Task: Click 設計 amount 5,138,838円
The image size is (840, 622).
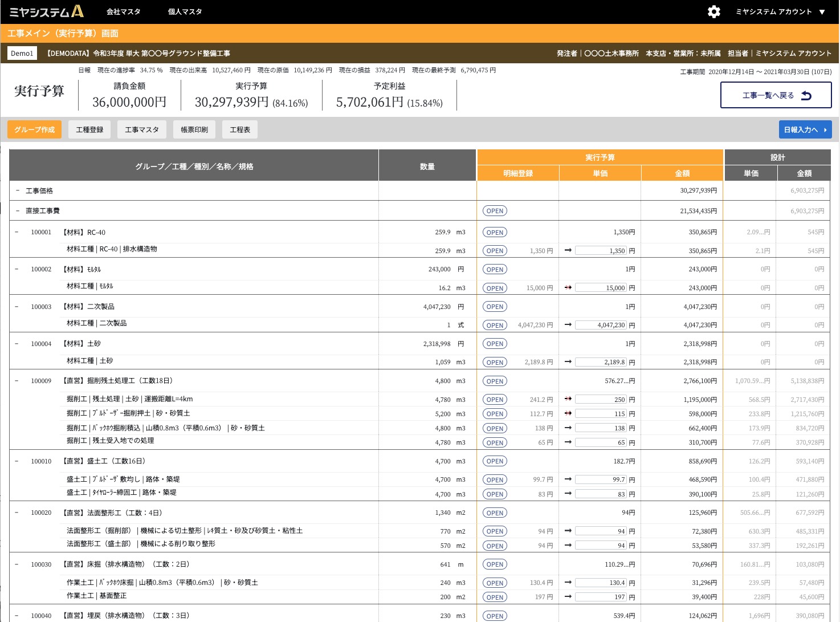Action: tap(808, 381)
